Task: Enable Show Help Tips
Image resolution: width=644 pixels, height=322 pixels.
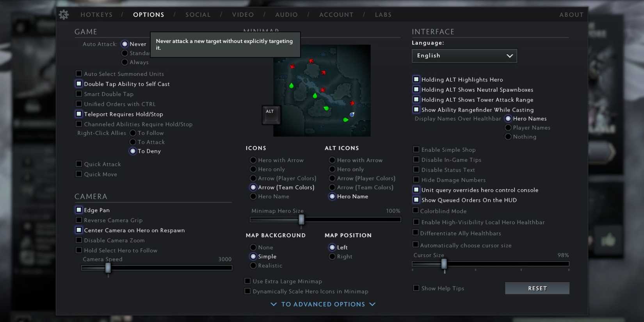Action: [416, 288]
